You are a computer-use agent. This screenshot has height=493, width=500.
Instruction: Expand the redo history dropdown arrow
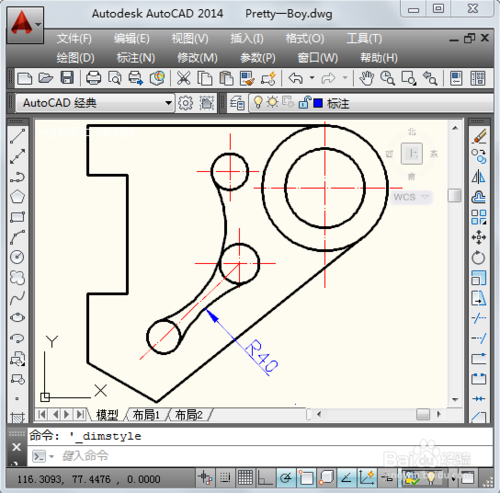click(x=345, y=78)
